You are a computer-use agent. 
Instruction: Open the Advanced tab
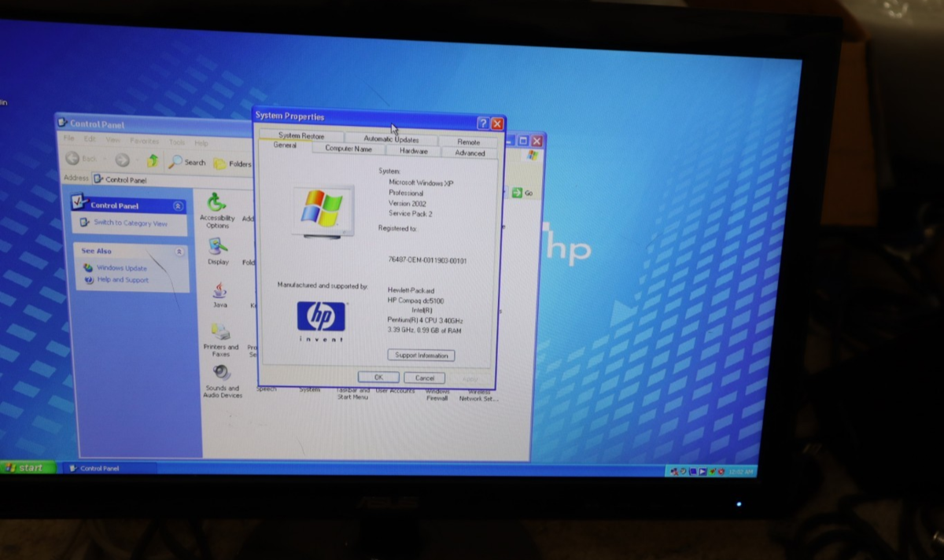click(x=470, y=153)
